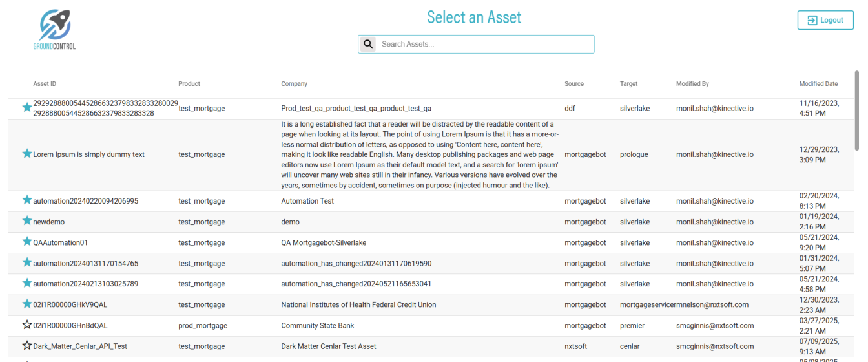Favorite the 02i1R00000GHnBdQAL asset star

coord(27,325)
